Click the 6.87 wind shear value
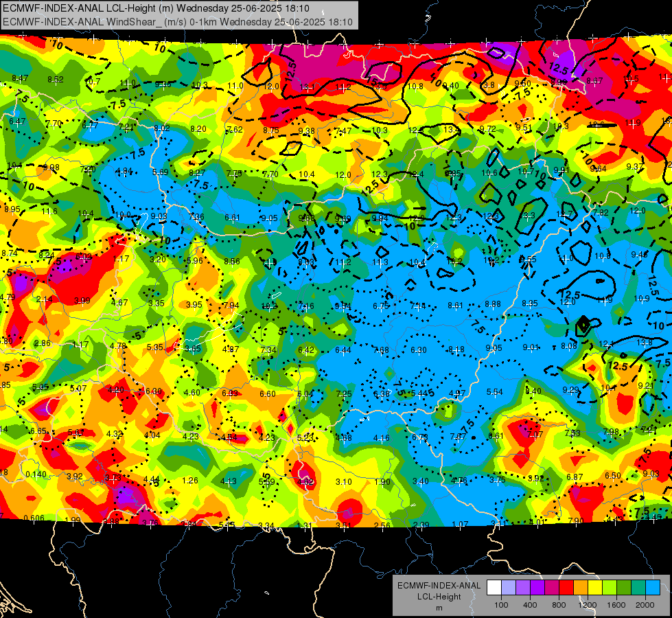 pyautogui.click(x=575, y=477)
